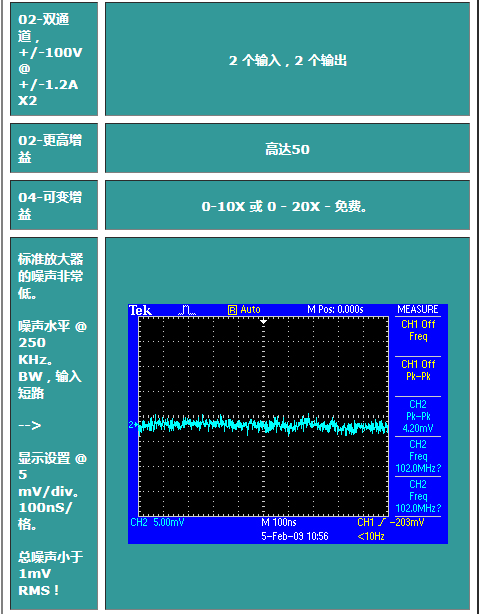Click the CH2 5.00mV scale label
The width and height of the screenshot is (480, 614).
[157, 522]
